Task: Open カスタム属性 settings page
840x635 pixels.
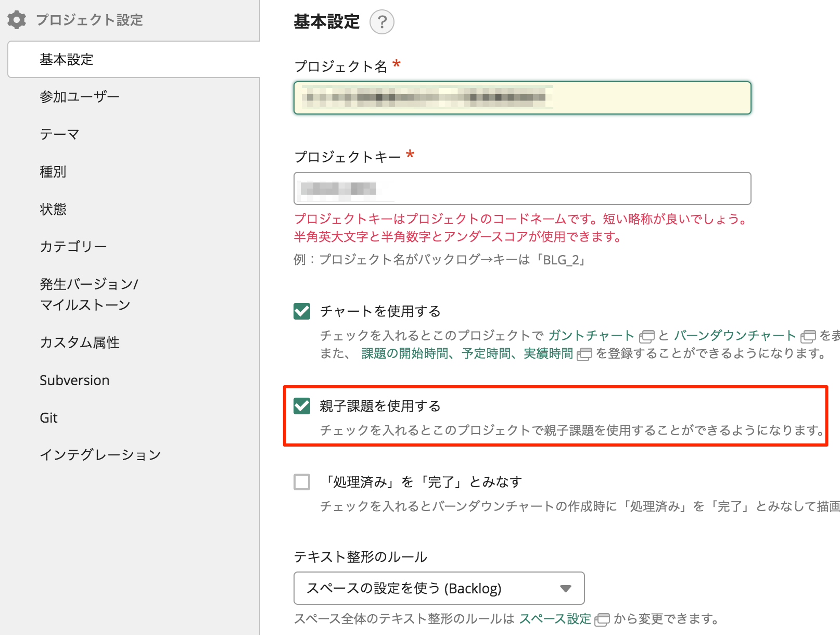Action: (x=80, y=342)
